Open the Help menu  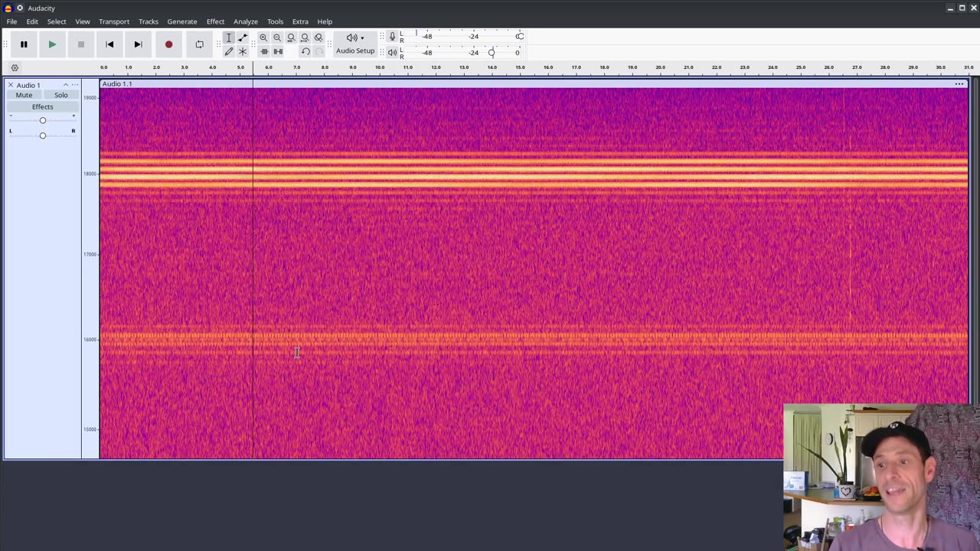[x=325, y=21]
